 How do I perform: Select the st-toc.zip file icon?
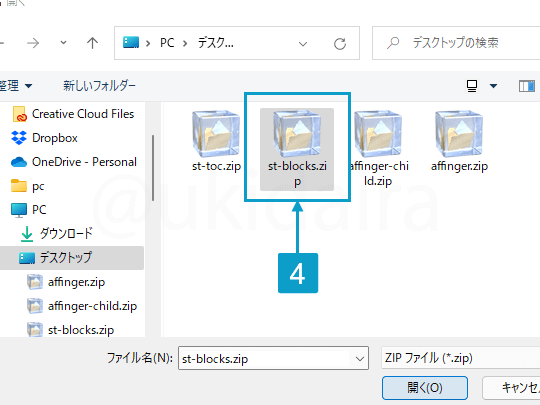(x=216, y=133)
